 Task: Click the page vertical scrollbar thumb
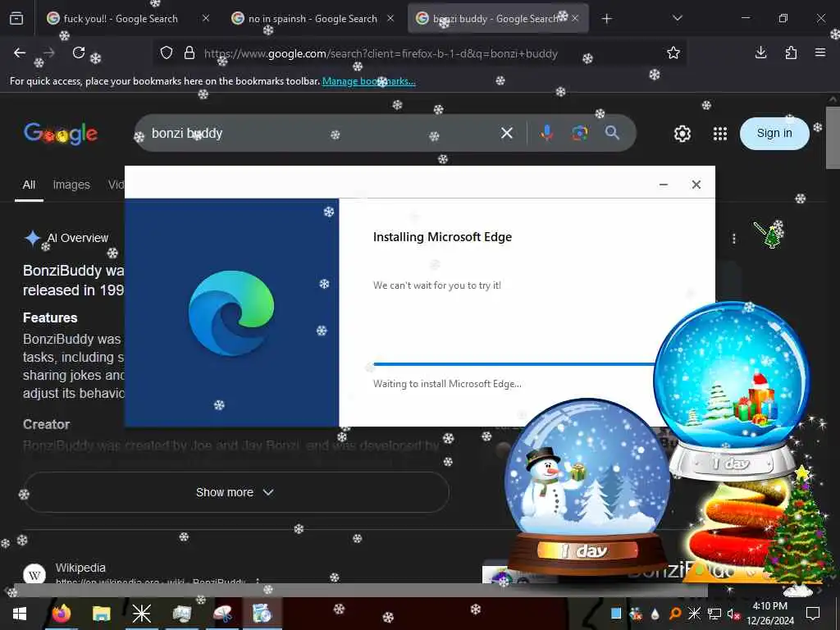[833, 138]
